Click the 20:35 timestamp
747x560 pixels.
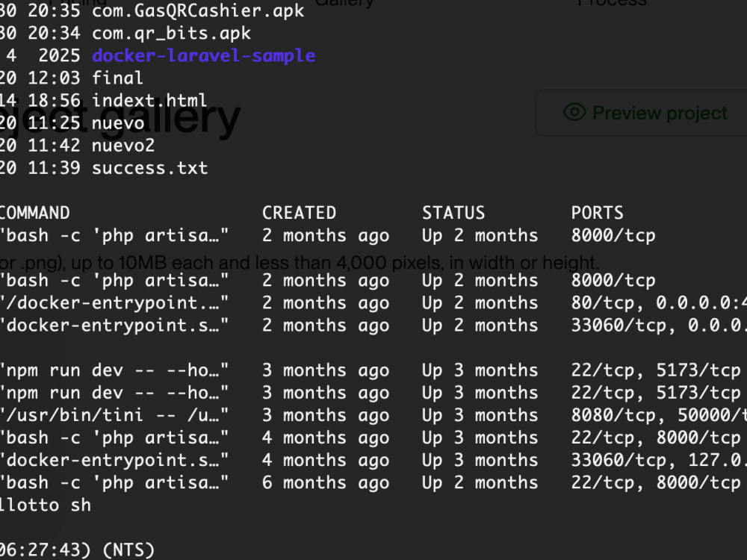click(x=54, y=10)
